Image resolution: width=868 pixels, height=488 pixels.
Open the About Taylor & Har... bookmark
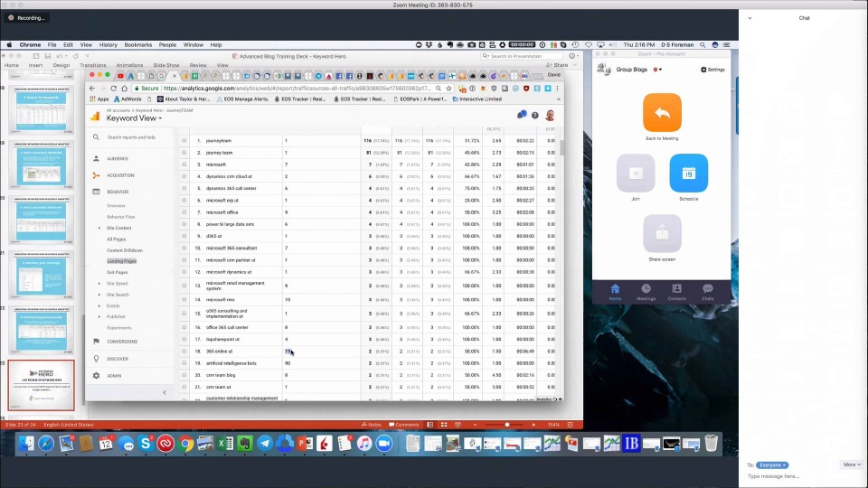[184, 99]
